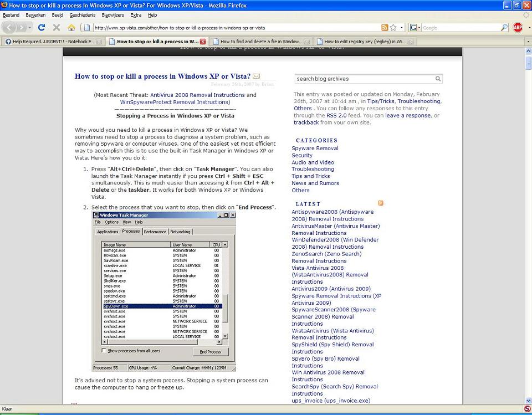Go back with the browser Back arrow

[x=9, y=28]
